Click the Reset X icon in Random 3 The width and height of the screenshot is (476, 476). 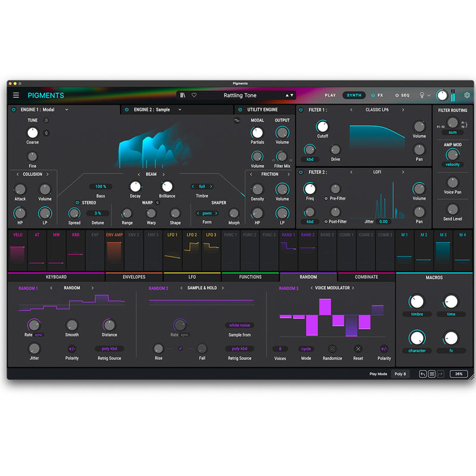tap(358, 349)
